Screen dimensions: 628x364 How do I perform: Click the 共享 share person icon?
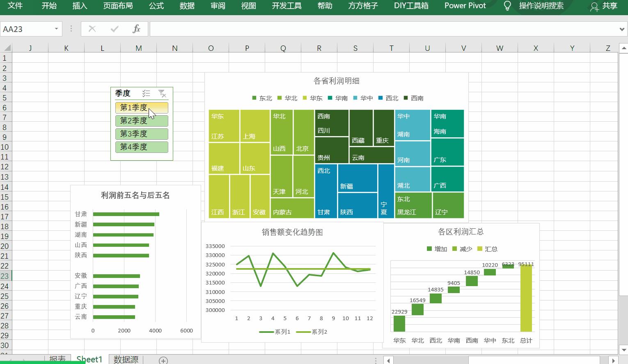coord(594,6)
